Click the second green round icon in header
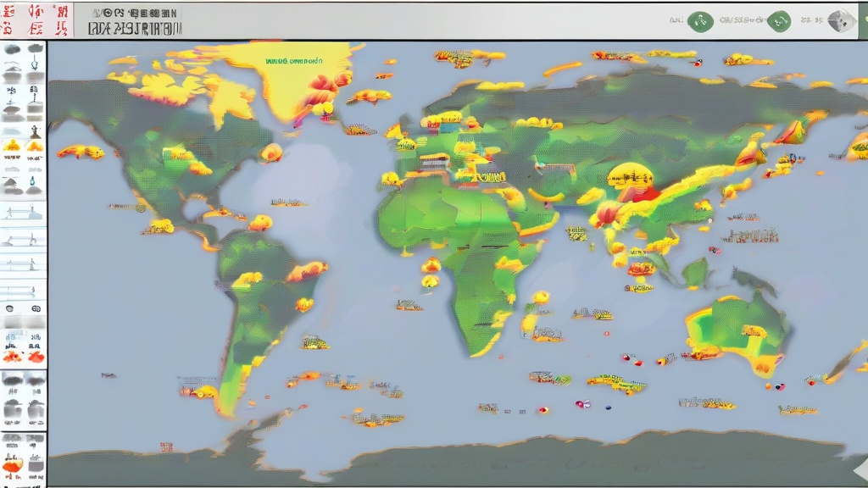This screenshot has height=488, width=868. [x=779, y=20]
